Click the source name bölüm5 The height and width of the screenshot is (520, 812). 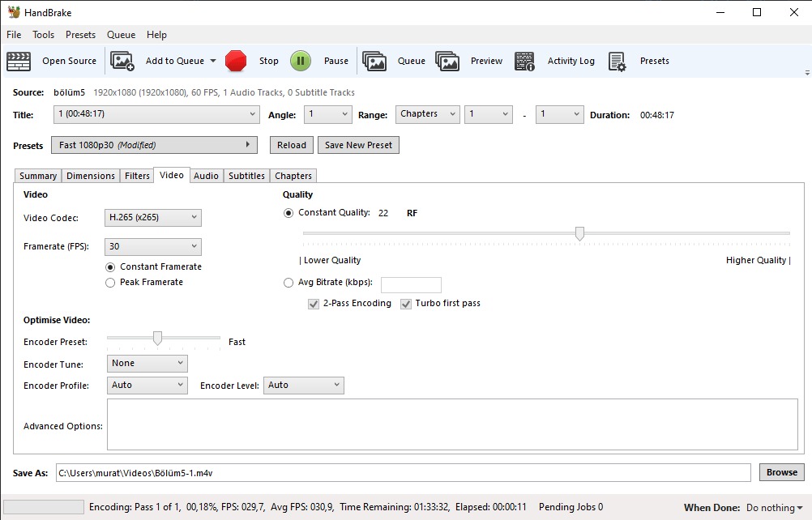(70, 92)
